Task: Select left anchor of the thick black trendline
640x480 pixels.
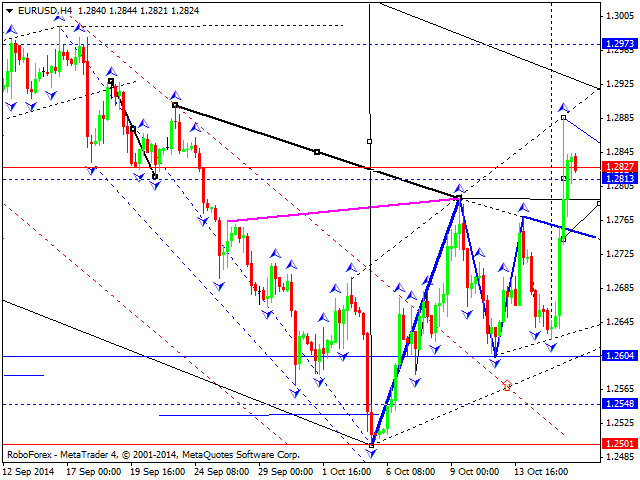Action: pos(175,104)
